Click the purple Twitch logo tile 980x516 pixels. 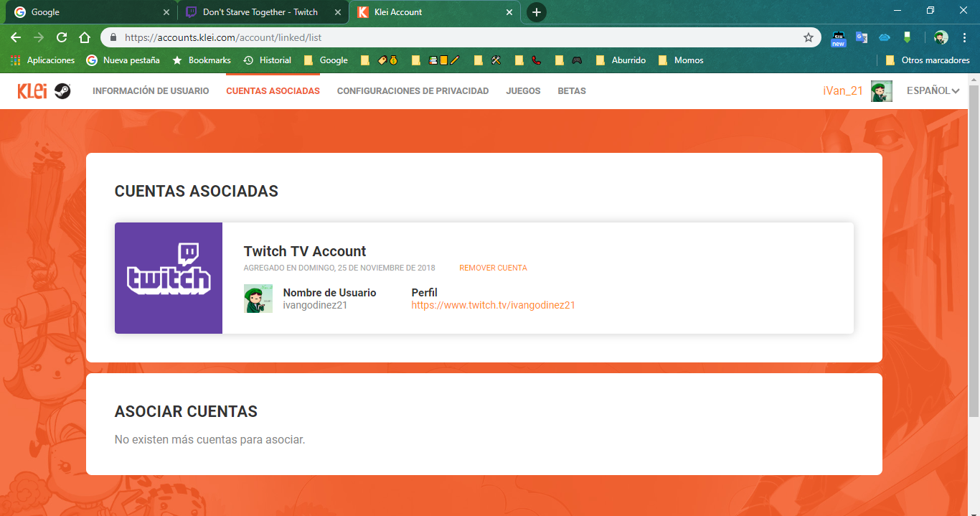pos(169,278)
